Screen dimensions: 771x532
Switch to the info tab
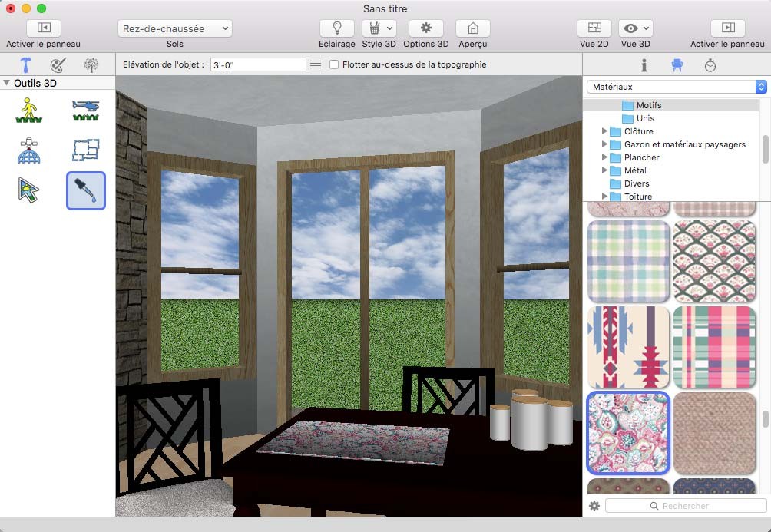point(644,65)
